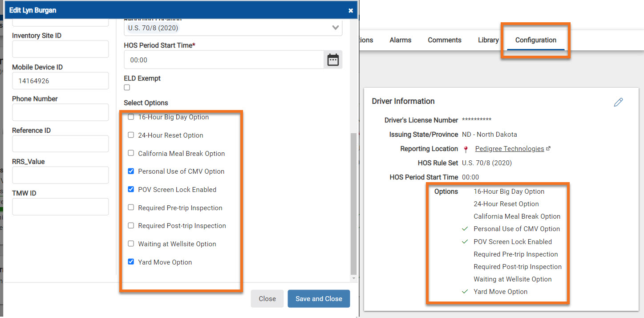Click the ND - North Dakota value
This screenshot has width=644, height=318.
[x=490, y=135]
